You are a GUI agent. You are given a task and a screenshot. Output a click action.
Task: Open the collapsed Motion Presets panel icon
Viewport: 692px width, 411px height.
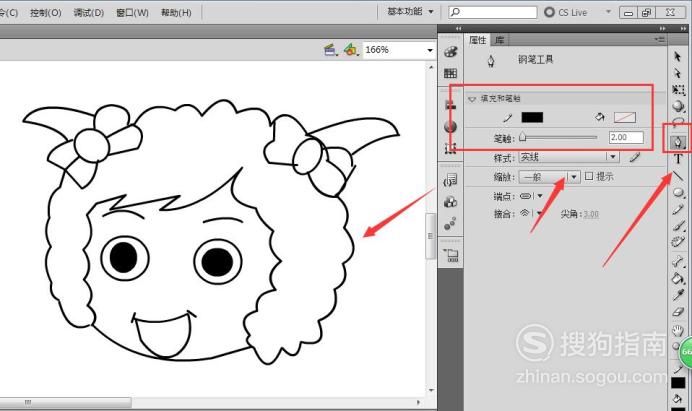pyautogui.click(x=451, y=224)
